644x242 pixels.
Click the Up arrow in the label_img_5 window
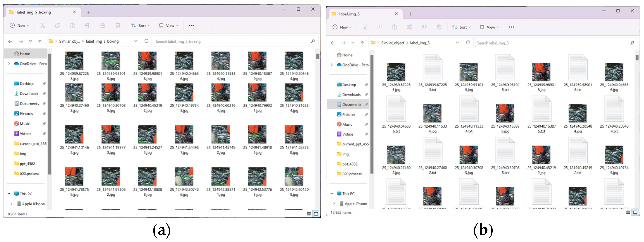[x=362, y=43]
